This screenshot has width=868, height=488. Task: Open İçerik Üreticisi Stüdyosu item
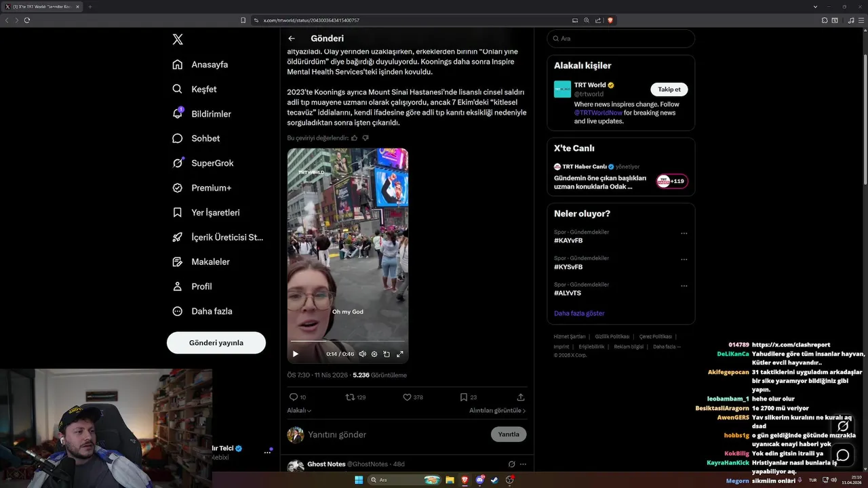pos(218,237)
